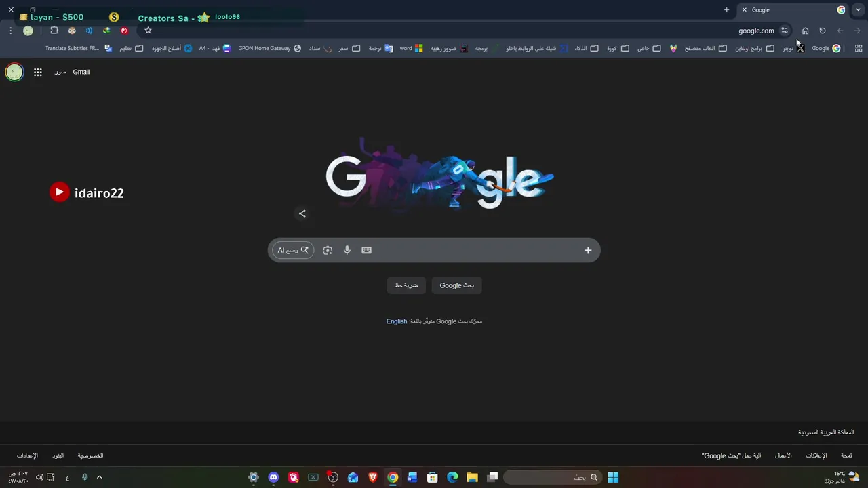The image size is (868, 488).
Task: Click the plus icon in search box
Action: [x=588, y=250]
